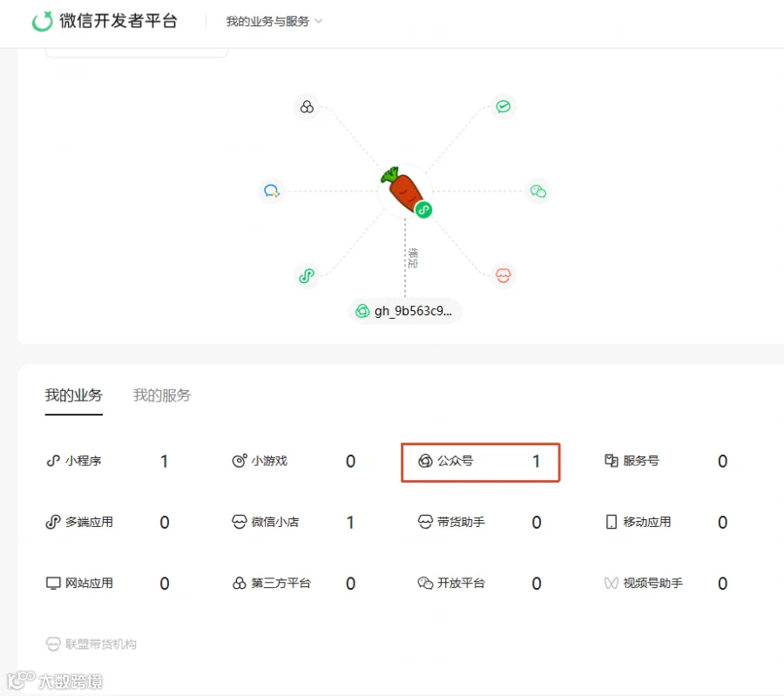Click the 小游戏 count 0
Image resolution: width=784 pixels, height=696 pixels.
coord(350,461)
